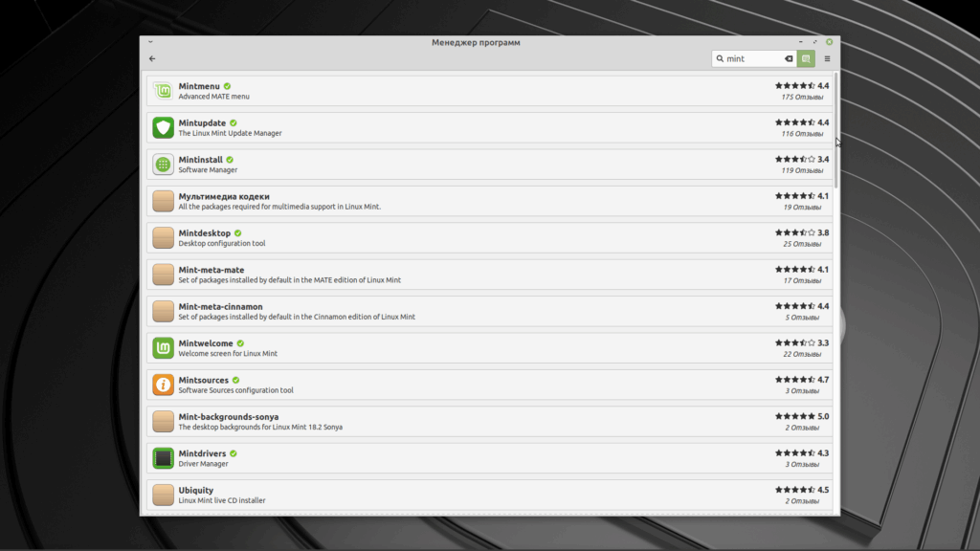Click installed checkmark next to Mintmenu
980x551 pixels.
pos(228,86)
